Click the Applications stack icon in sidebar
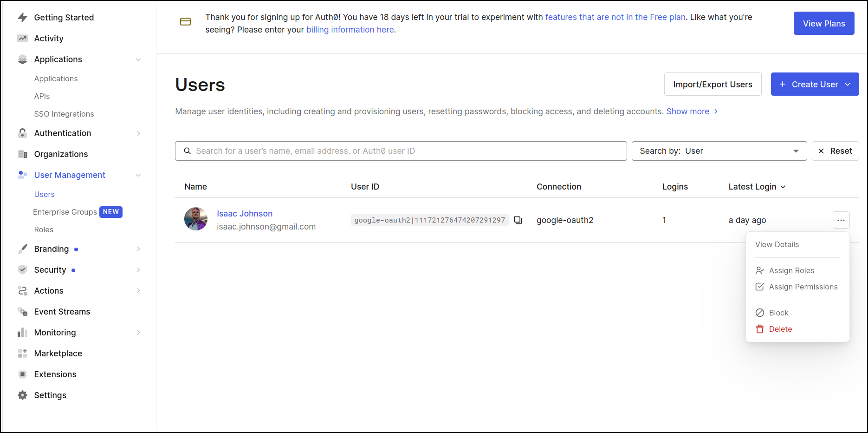The width and height of the screenshot is (868, 433). 22,59
